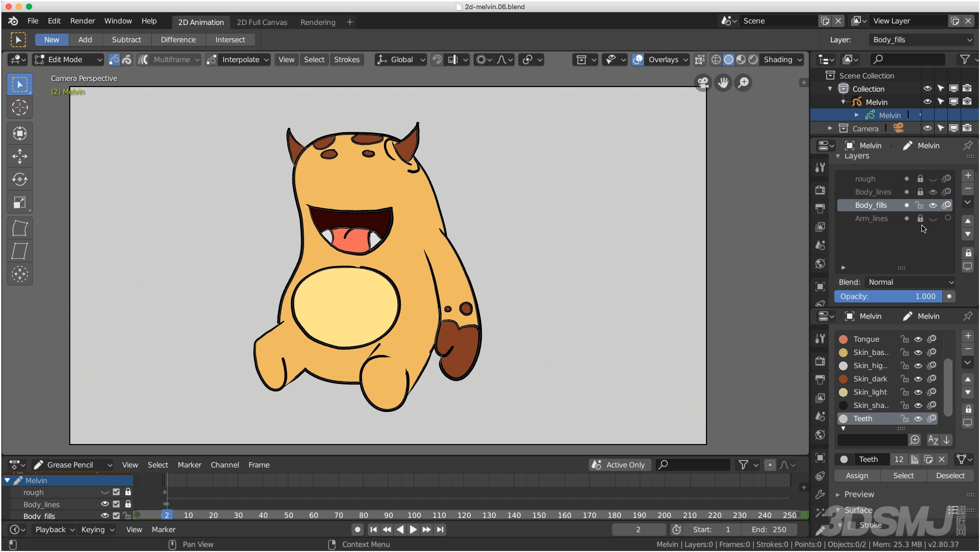980x552 pixels.
Task: Toggle visibility of Body_lines layer
Action: pyautogui.click(x=933, y=192)
